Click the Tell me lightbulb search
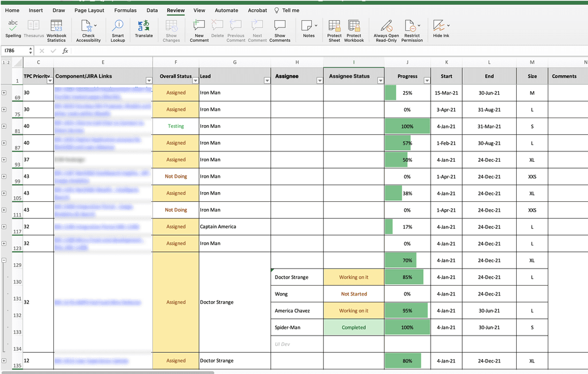588x374 pixels. [287, 10]
